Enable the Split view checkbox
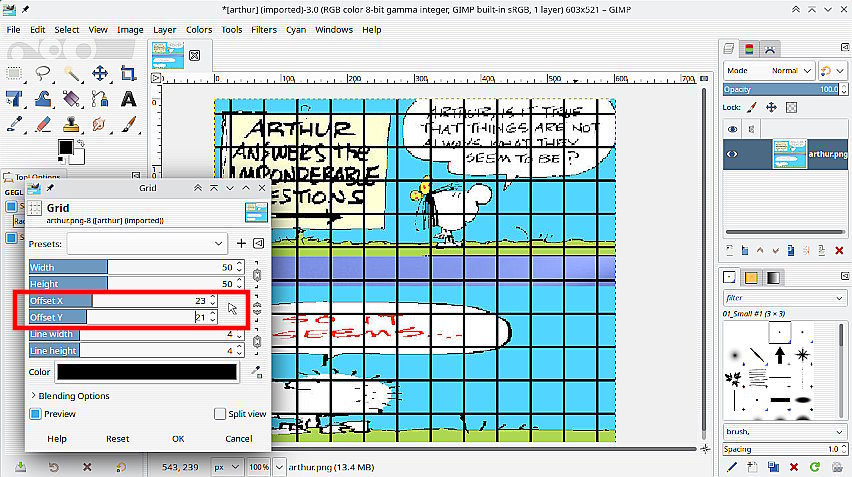This screenshot has width=852, height=477. point(220,414)
